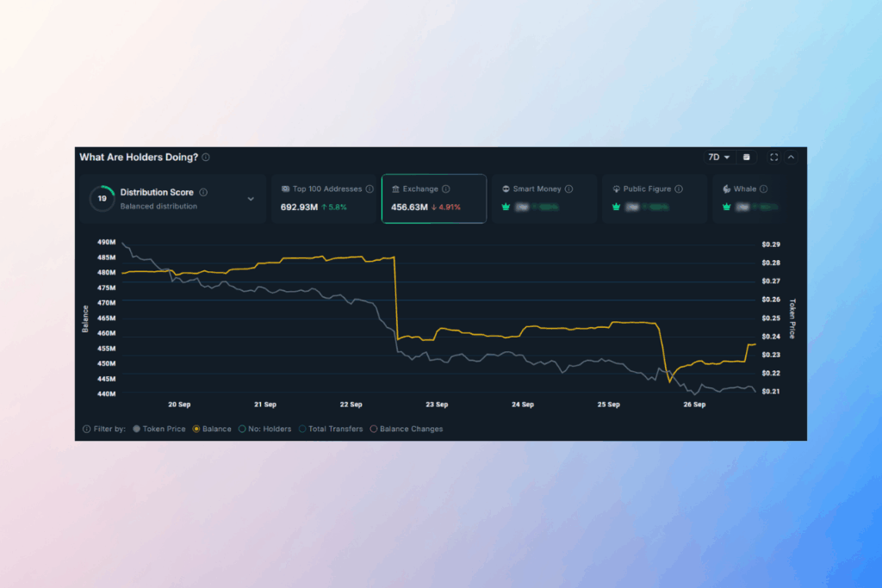The height and width of the screenshot is (588, 882).
Task: Collapse the panel with the up chevron
Action: coord(791,157)
